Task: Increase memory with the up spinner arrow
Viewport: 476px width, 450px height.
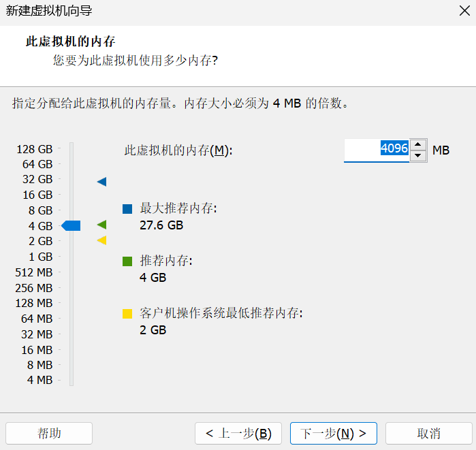Action: click(x=418, y=144)
